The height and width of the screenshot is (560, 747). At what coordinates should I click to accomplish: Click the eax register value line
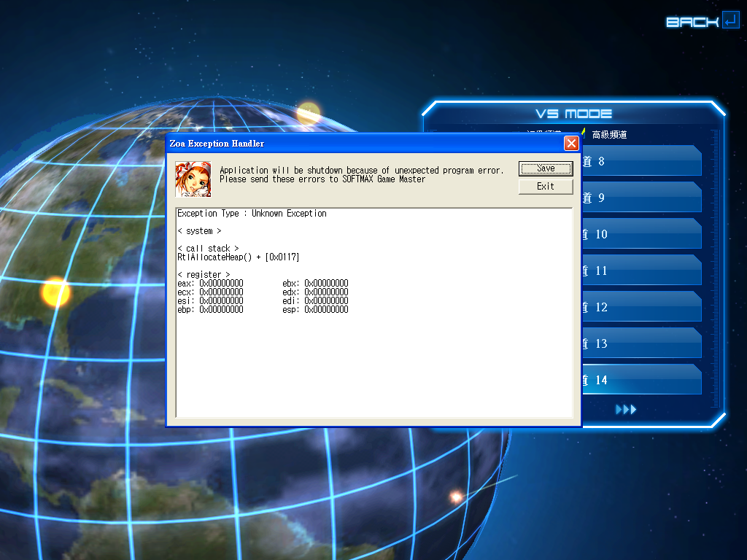click(x=210, y=284)
